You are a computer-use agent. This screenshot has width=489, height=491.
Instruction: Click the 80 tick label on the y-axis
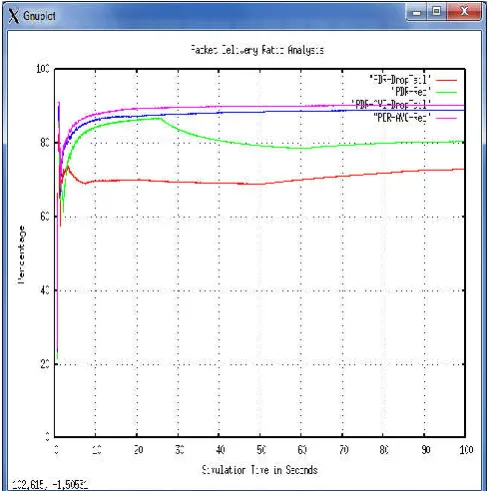[45, 143]
